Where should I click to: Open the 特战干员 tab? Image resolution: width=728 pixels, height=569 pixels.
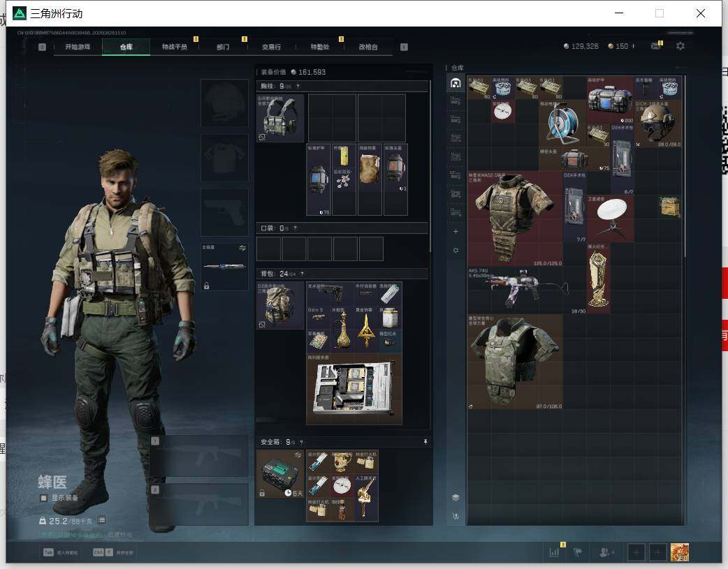click(175, 47)
